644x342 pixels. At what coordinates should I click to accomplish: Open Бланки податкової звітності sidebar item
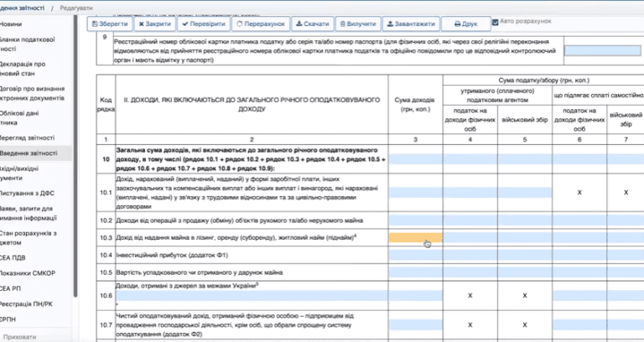(x=27, y=44)
